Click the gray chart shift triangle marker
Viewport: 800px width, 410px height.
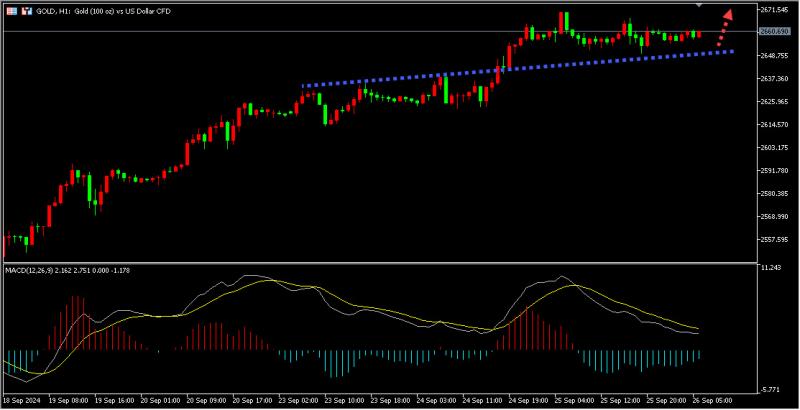699,5
